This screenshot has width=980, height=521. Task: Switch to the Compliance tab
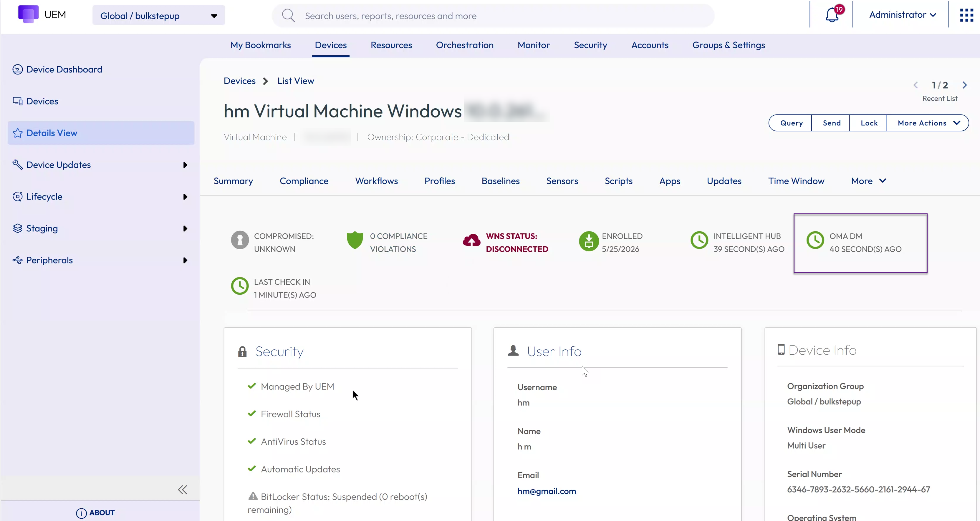point(304,181)
